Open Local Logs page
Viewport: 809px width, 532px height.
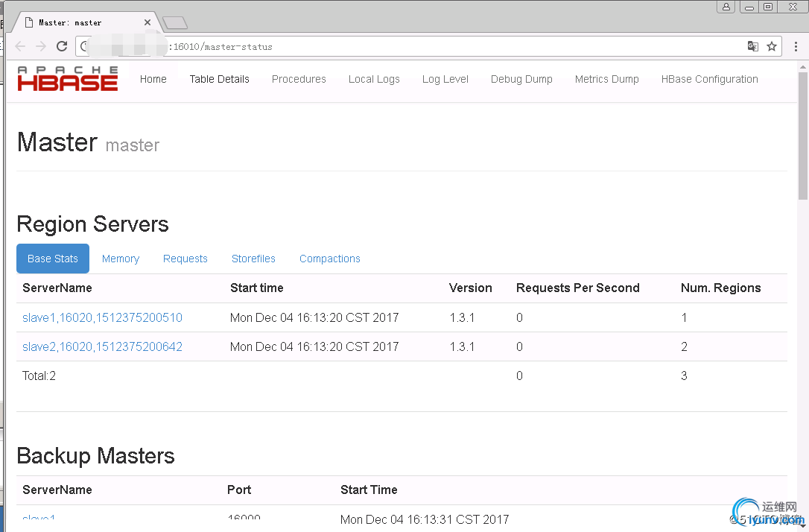pos(374,79)
